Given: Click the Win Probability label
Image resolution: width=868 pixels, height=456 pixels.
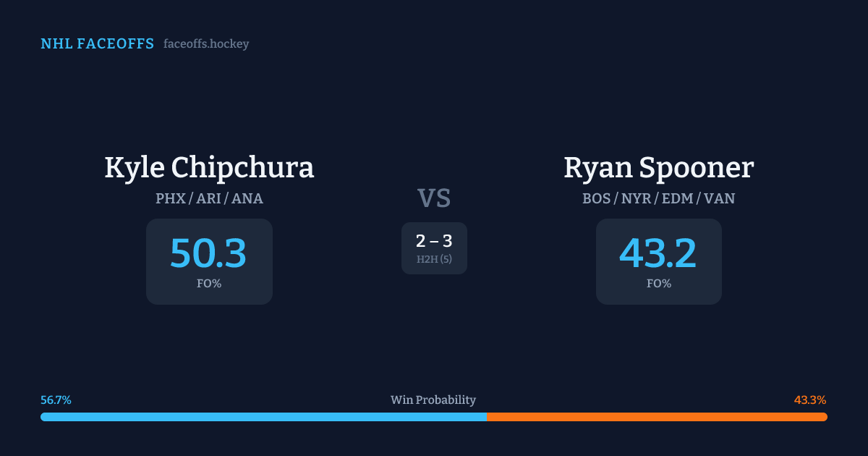Looking at the screenshot, I should click(433, 400).
